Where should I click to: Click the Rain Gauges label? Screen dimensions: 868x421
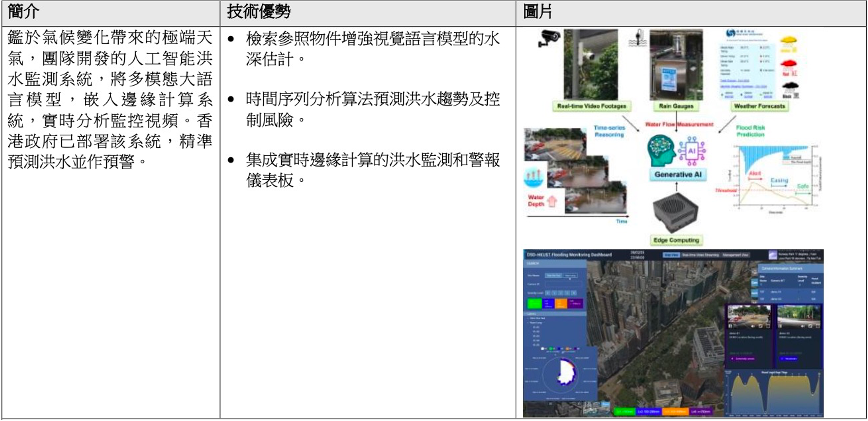676,106
